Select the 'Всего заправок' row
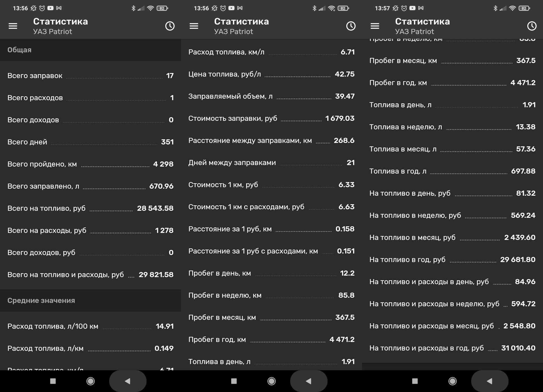The width and height of the screenshot is (543, 392). click(90, 76)
